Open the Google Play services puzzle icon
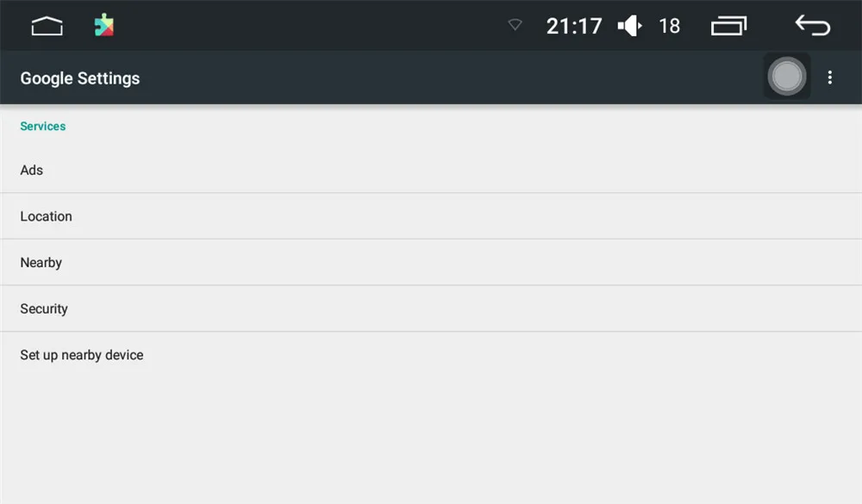Image resolution: width=862 pixels, height=504 pixels. 104,25
